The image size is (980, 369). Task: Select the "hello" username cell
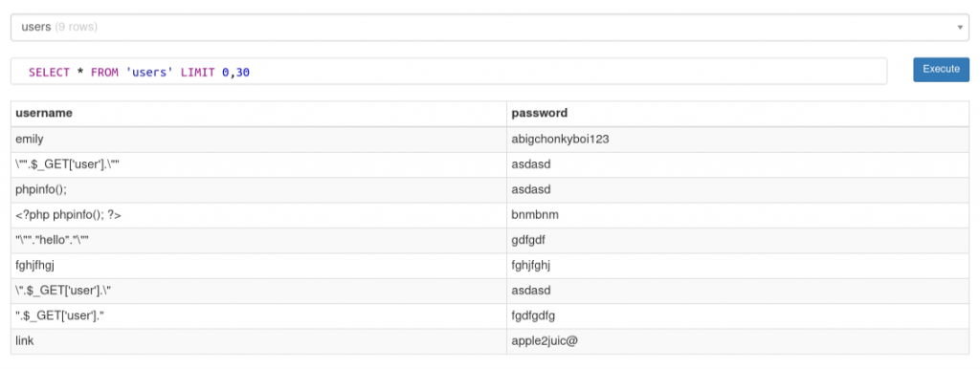258,240
